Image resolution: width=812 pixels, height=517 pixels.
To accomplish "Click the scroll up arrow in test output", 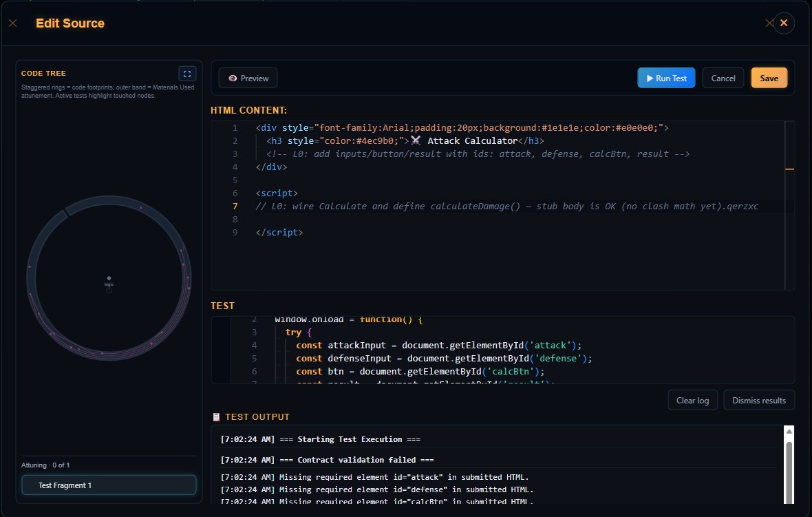I will [789, 431].
